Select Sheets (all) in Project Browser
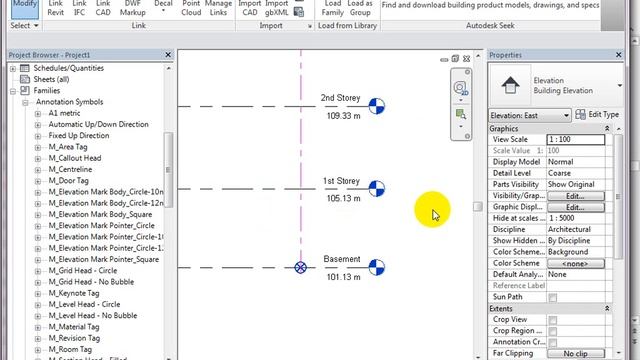 click(x=51, y=79)
